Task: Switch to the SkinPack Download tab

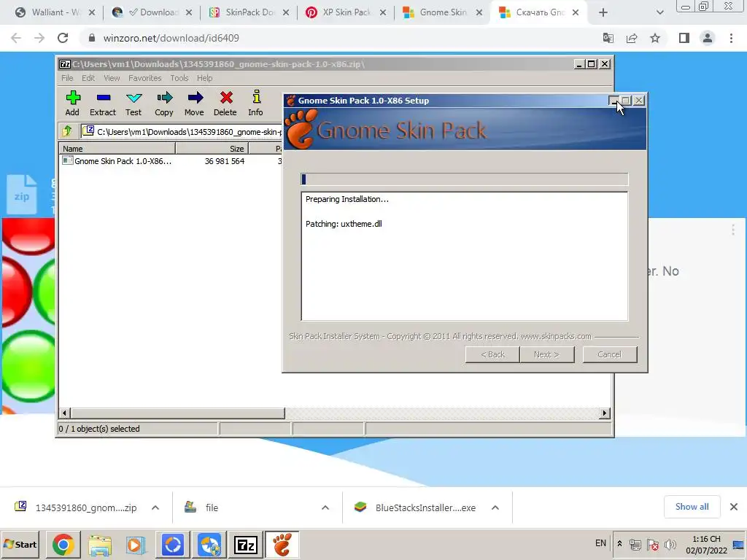Action: (x=249, y=12)
